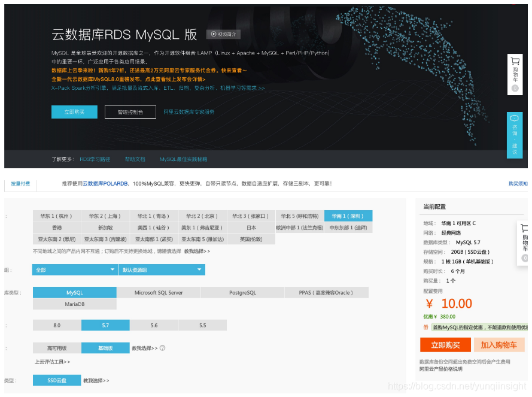Open 教我选择 link beside SSD云盘
The image size is (532, 397).
[x=96, y=381]
